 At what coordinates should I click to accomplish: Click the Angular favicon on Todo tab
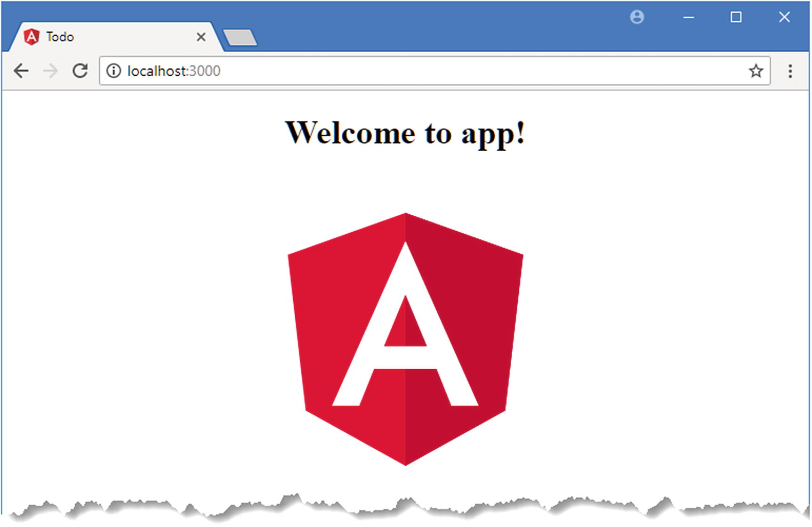click(x=32, y=37)
